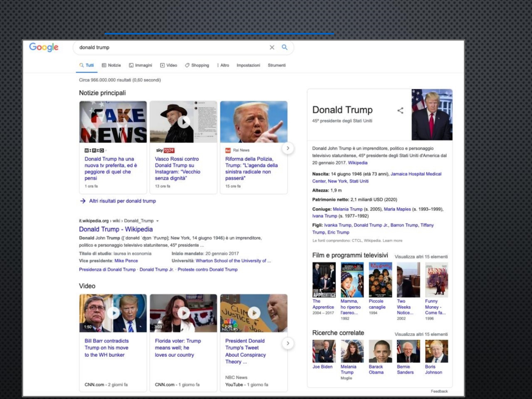Open President Donald Trump's Tweet video title
The height and width of the screenshot is (399, 532).
pos(246,351)
